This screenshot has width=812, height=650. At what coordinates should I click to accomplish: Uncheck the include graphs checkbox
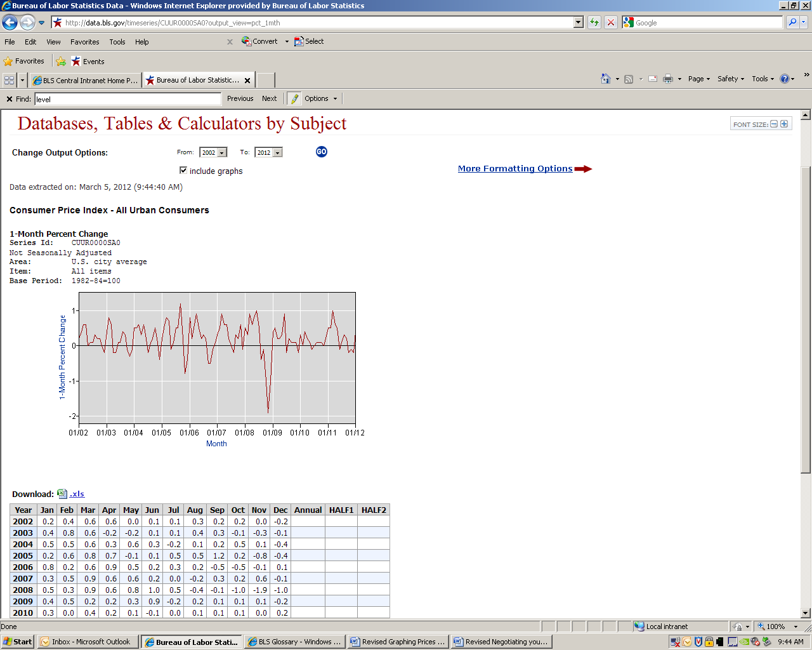coord(183,170)
